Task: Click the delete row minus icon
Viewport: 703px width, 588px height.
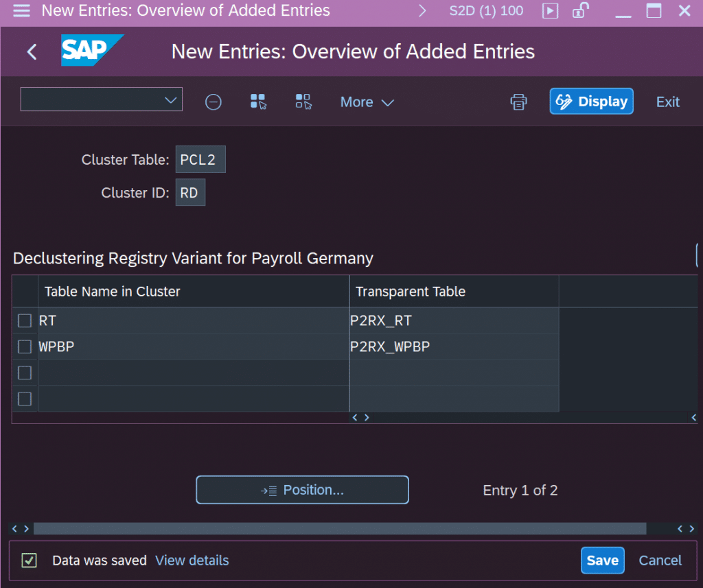Action: [x=213, y=102]
